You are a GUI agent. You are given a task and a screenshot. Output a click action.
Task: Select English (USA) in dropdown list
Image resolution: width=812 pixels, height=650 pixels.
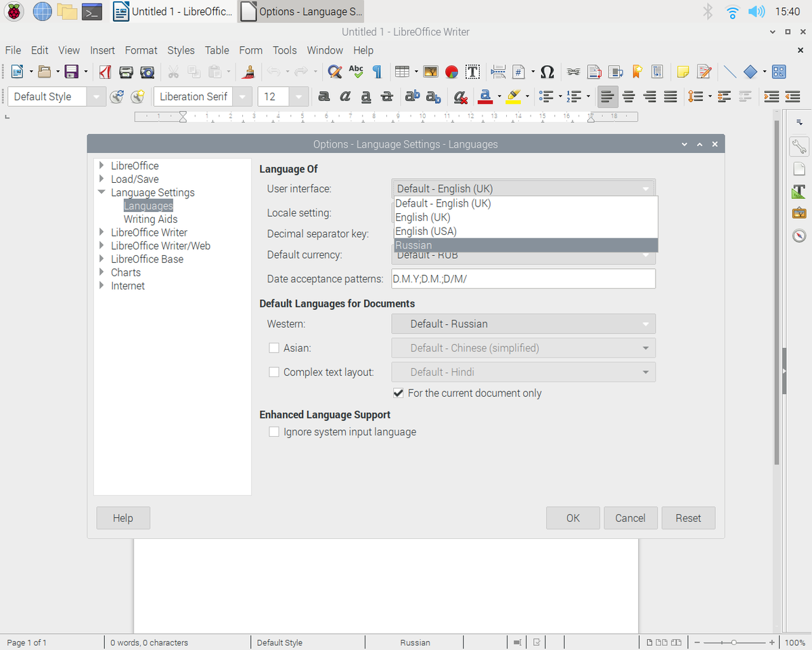[x=526, y=231]
